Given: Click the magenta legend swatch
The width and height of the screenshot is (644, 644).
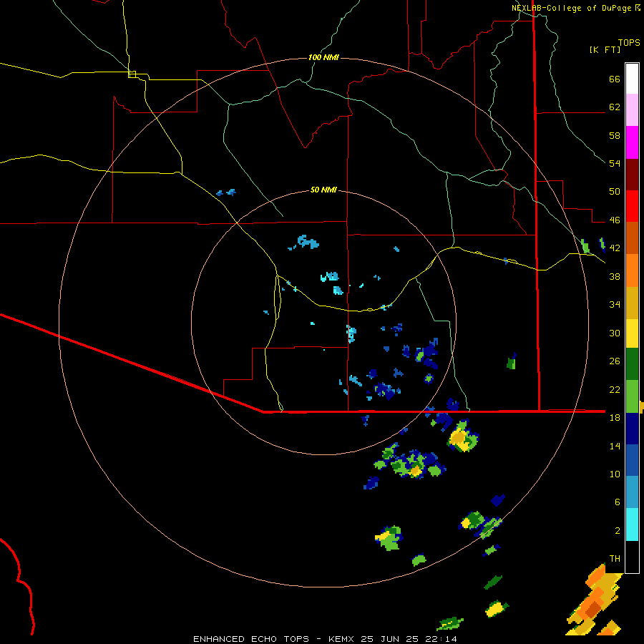Looking at the screenshot, I should click(632, 142).
